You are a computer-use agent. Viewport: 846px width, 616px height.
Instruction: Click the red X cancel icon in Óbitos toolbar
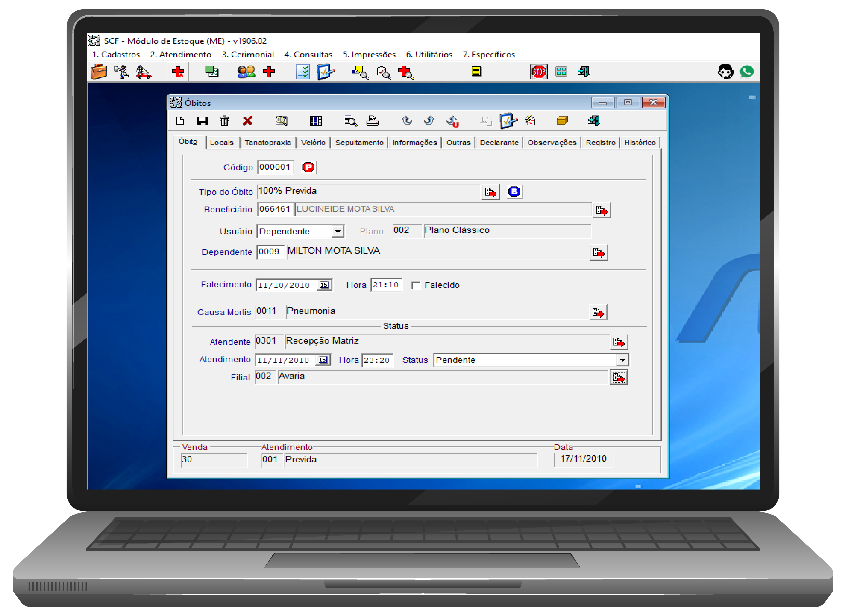pos(247,121)
